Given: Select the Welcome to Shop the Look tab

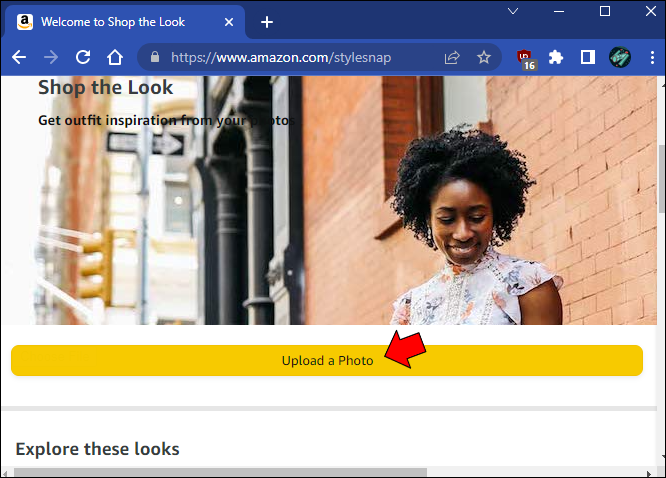Looking at the screenshot, I should point(113,22).
